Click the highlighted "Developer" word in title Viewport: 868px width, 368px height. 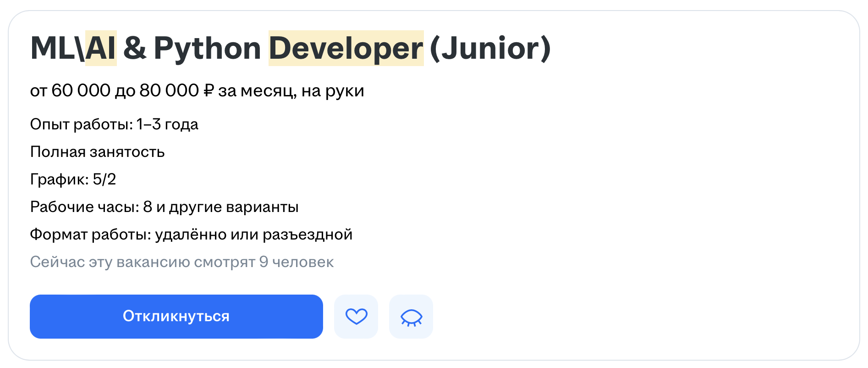346,48
